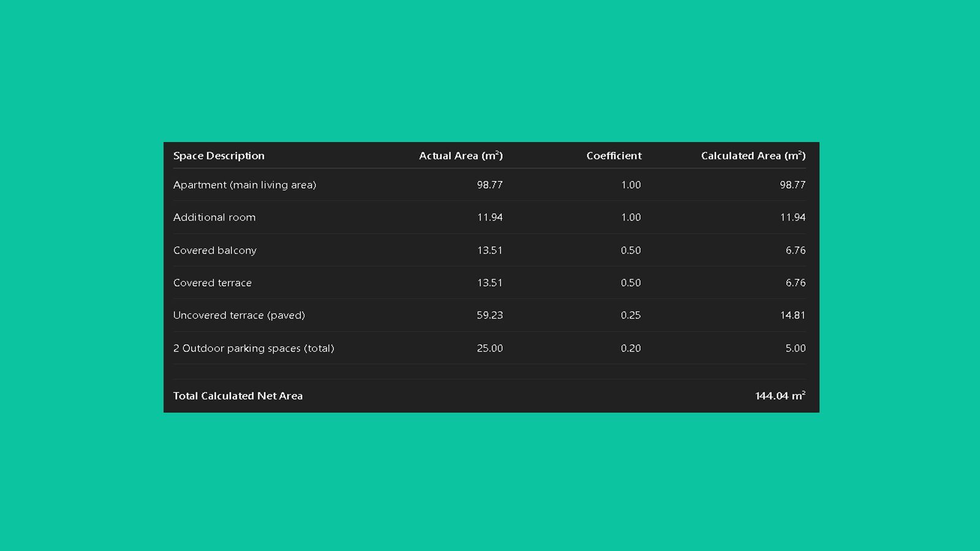Select the Additional room 11.94 actual area
The image size is (980, 551).
tap(489, 217)
